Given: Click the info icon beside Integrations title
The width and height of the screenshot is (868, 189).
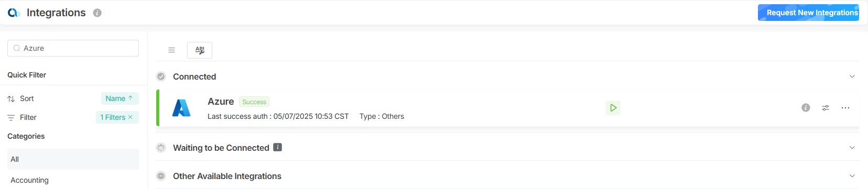Looking at the screenshot, I should pyautogui.click(x=97, y=13).
